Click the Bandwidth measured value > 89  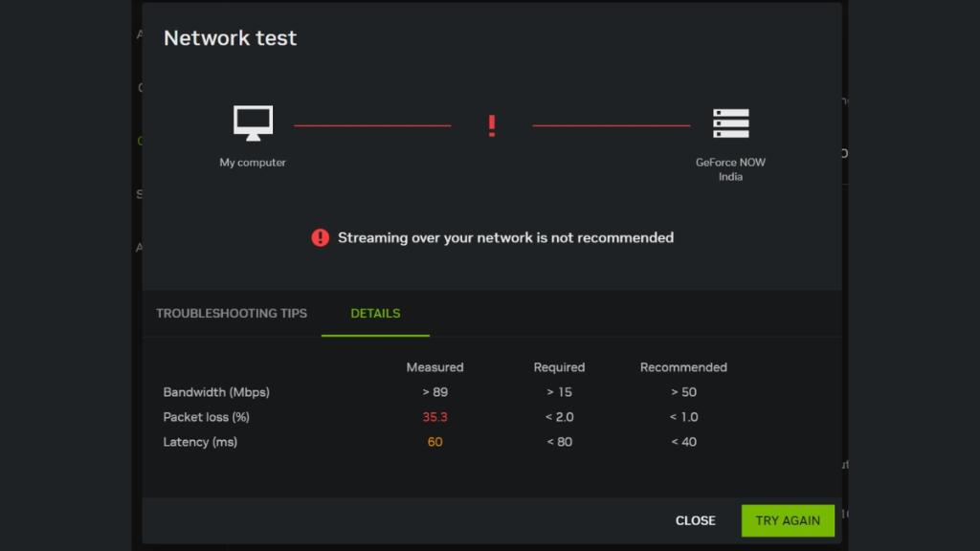[x=435, y=392]
